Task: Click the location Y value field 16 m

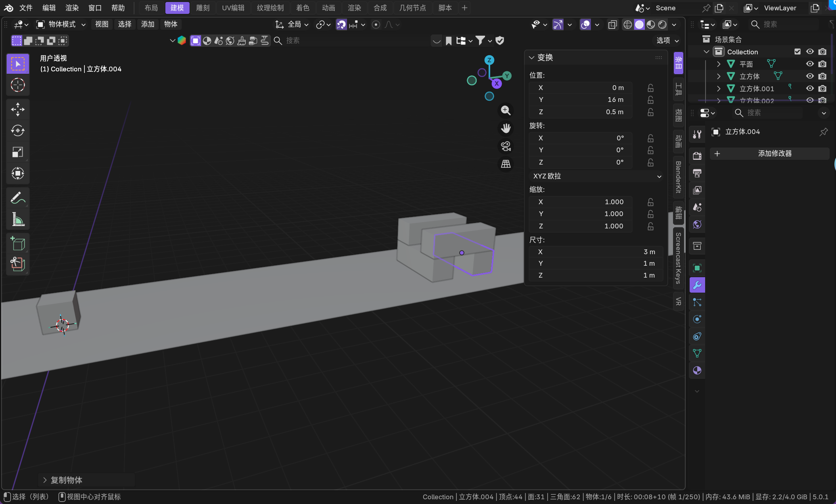Action: (581, 100)
